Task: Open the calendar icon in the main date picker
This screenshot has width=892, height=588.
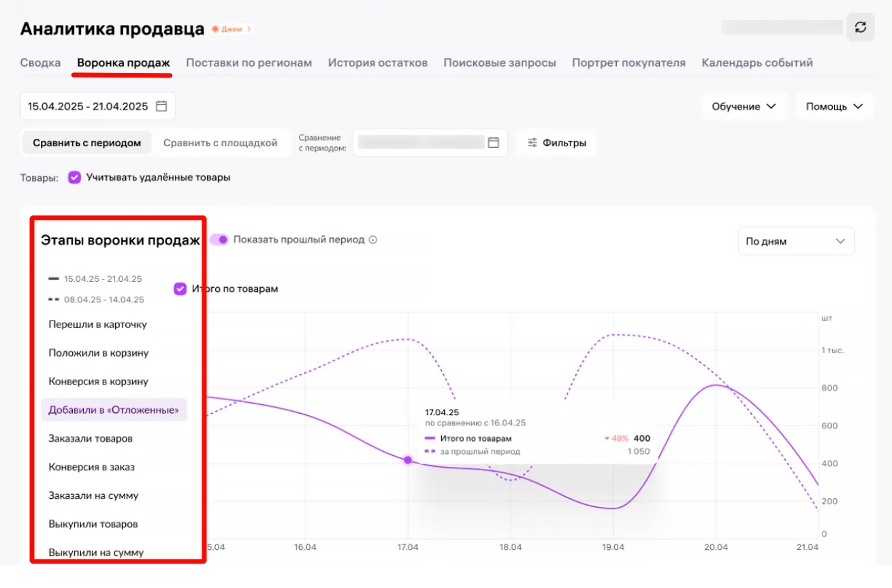Action: coord(160,105)
